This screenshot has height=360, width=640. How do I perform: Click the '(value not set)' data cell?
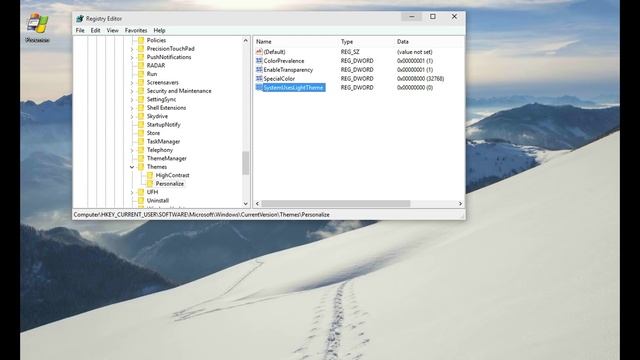414,52
